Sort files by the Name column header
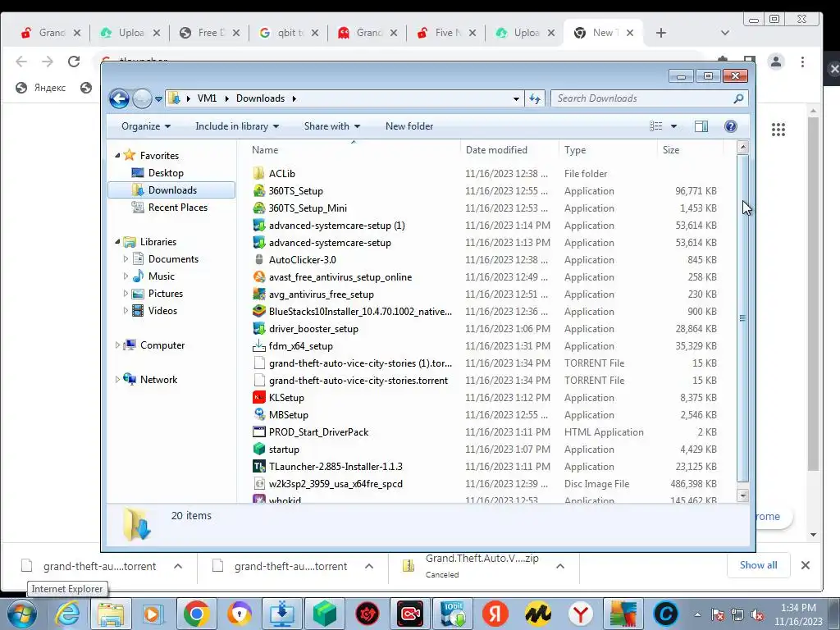840x630 pixels. click(353, 150)
